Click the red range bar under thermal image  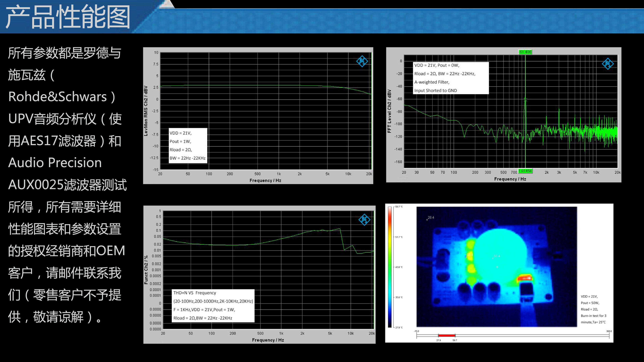[x=446, y=336]
